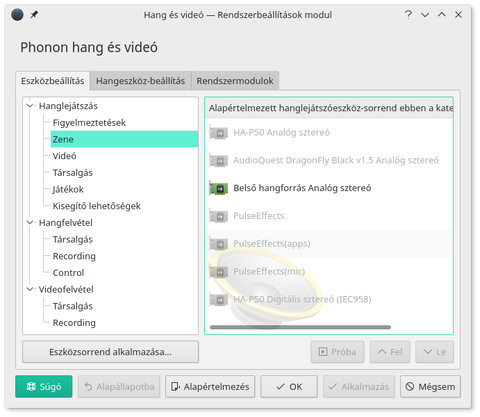Minimize the window with the down chevron
Image resolution: width=480 pixels, height=417 pixels.
pyautogui.click(x=425, y=15)
